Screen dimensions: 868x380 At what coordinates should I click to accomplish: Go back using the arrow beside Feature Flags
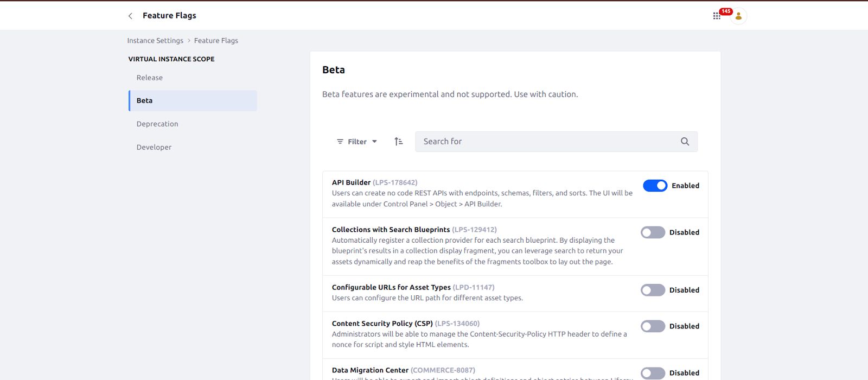[x=130, y=16]
